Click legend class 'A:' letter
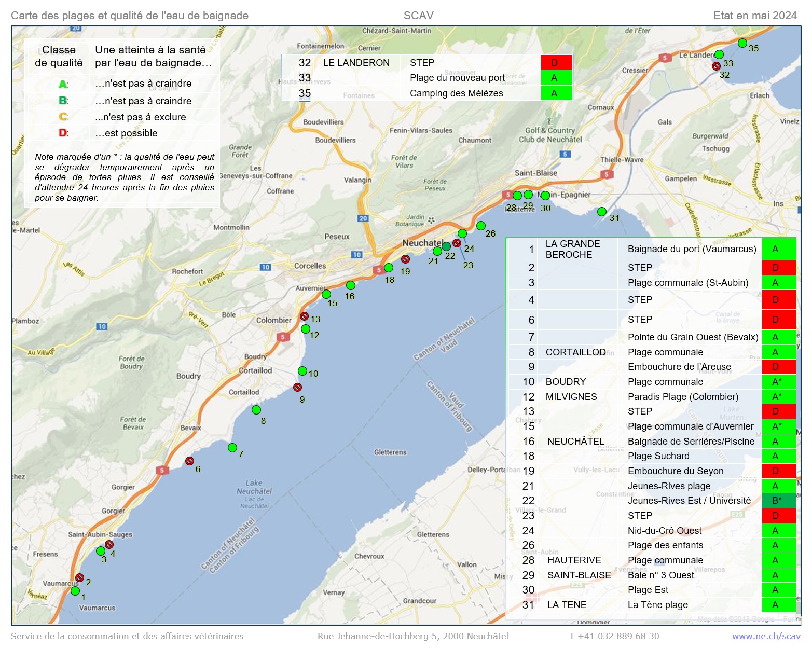The image size is (812, 648). [x=63, y=84]
